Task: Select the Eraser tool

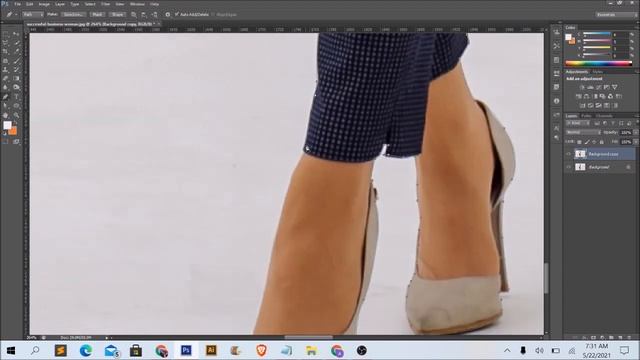Action: [x=5, y=78]
